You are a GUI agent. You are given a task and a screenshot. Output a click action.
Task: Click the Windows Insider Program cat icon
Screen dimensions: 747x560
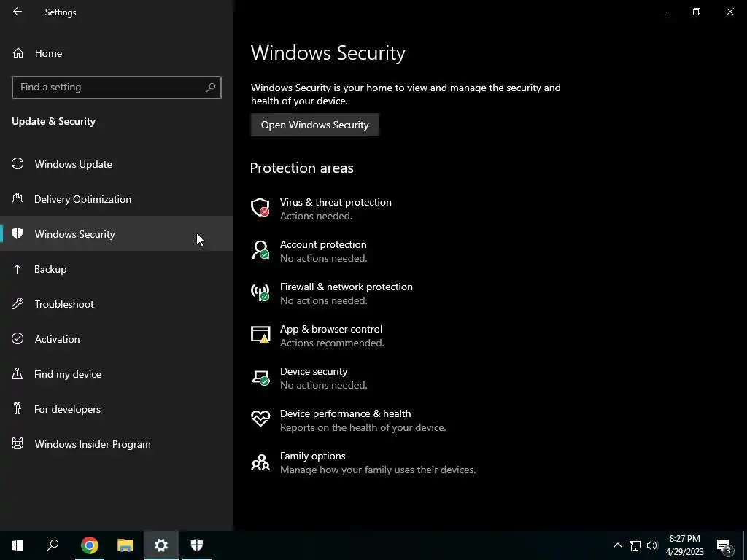[x=18, y=444]
